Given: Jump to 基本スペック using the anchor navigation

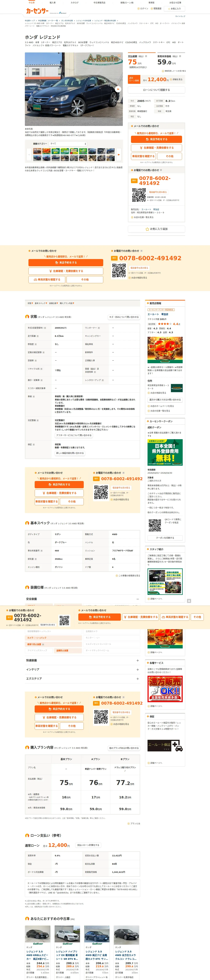Looking at the screenshot, I should point(41,303).
